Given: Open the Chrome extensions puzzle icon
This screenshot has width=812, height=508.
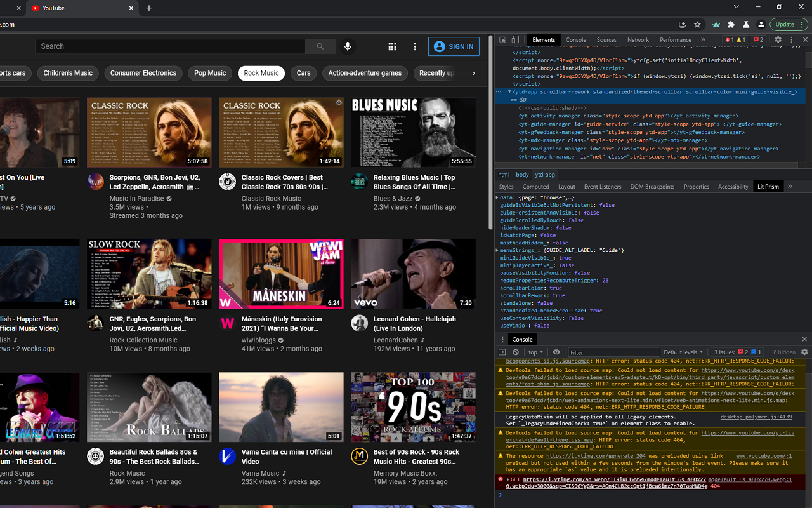Looking at the screenshot, I should [731, 25].
